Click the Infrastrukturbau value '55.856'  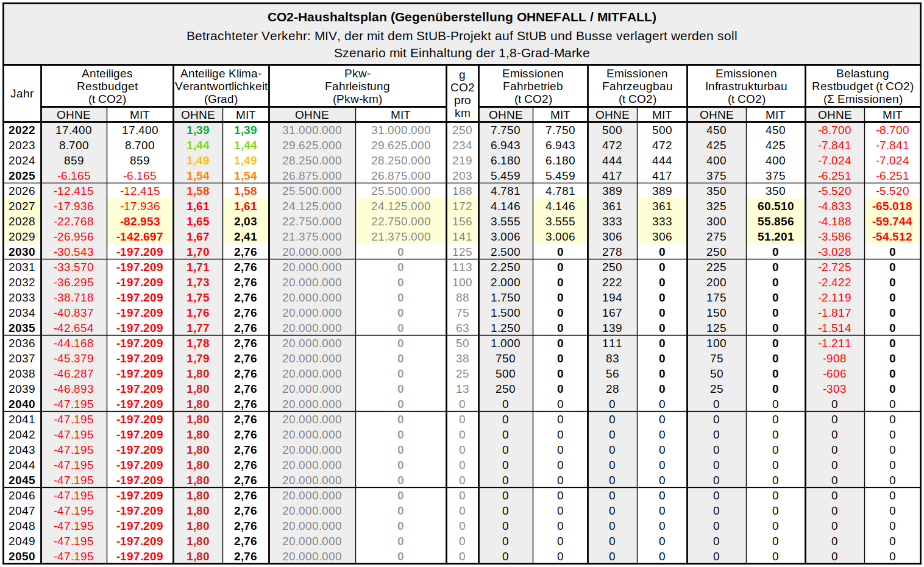(775, 222)
